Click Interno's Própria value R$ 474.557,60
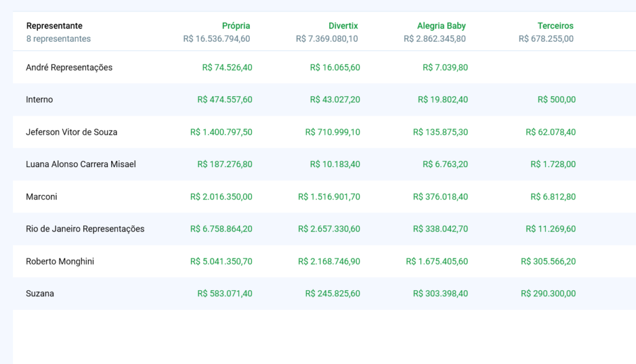Image resolution: width=636 pixels, height=364 pixels. (x=225, y=100)
